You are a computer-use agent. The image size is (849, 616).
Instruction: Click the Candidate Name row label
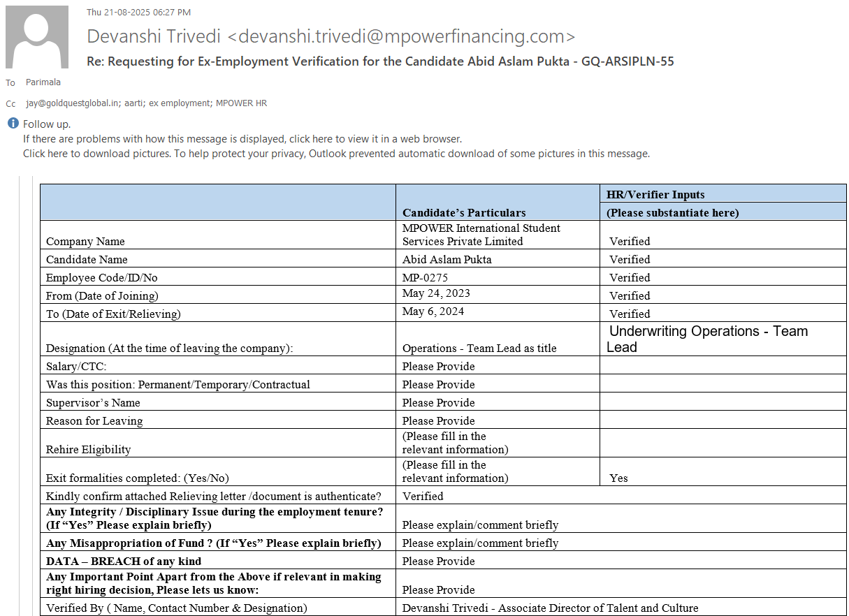(87, 259)
